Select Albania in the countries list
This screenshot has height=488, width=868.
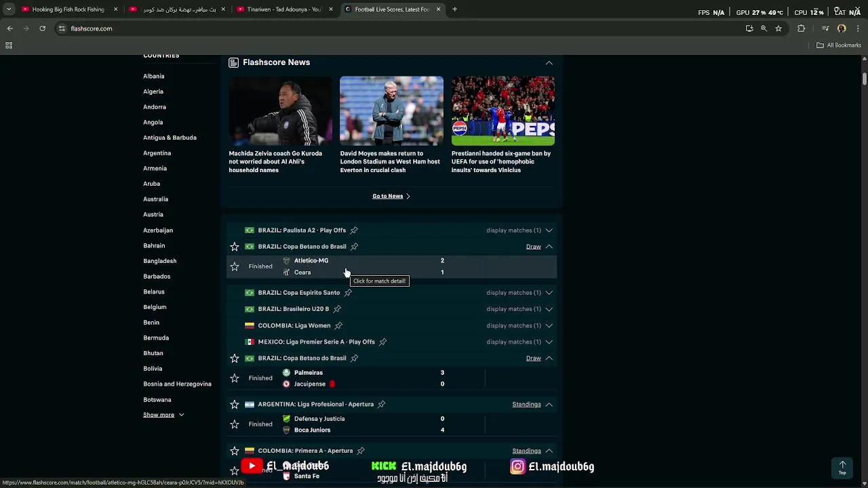tap(153, 77)
